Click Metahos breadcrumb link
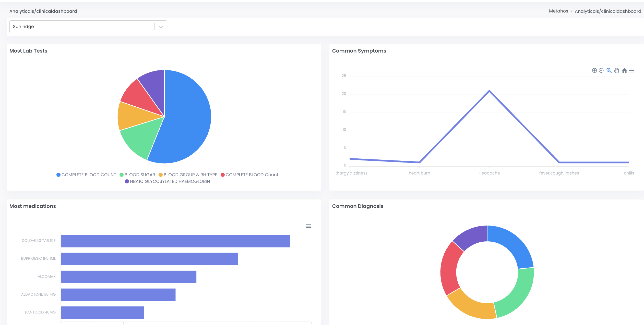The width and height of the screenshot is (644, 325). click(558, 11)
